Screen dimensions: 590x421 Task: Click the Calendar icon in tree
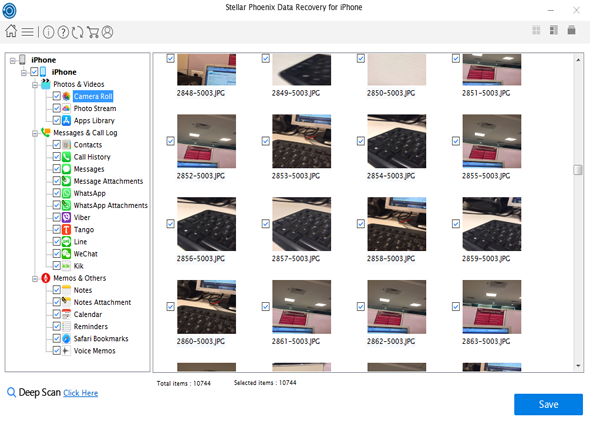[66, 315]
